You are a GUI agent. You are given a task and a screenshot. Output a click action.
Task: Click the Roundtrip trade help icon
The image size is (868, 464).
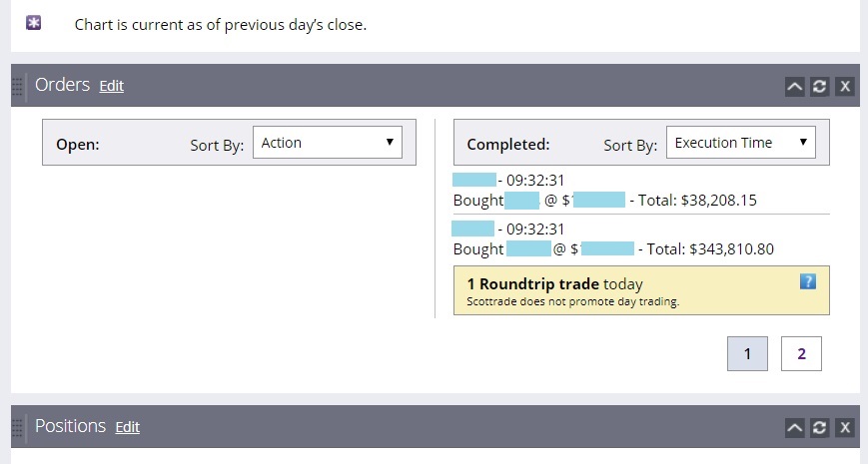click(x=808, y=281)
